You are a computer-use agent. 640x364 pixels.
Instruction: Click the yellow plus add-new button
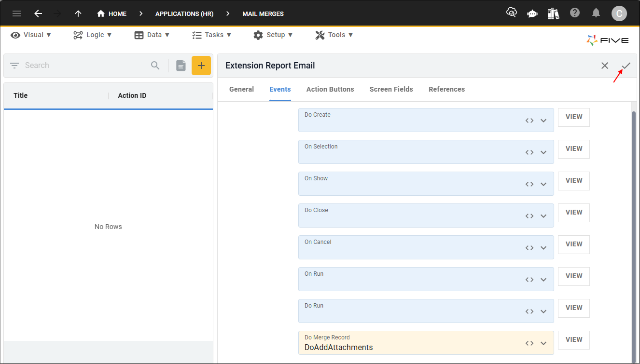[x=201, y=66]
